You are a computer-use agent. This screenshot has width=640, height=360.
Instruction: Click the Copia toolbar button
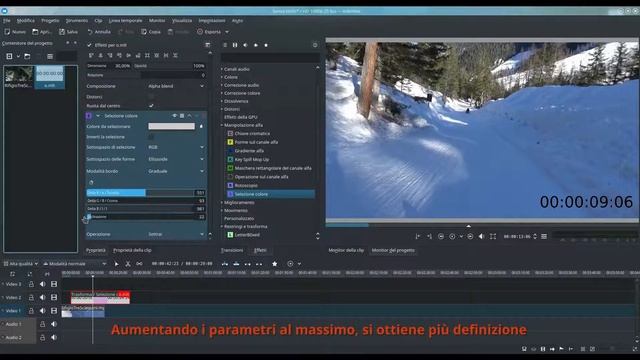coord(151,31)
